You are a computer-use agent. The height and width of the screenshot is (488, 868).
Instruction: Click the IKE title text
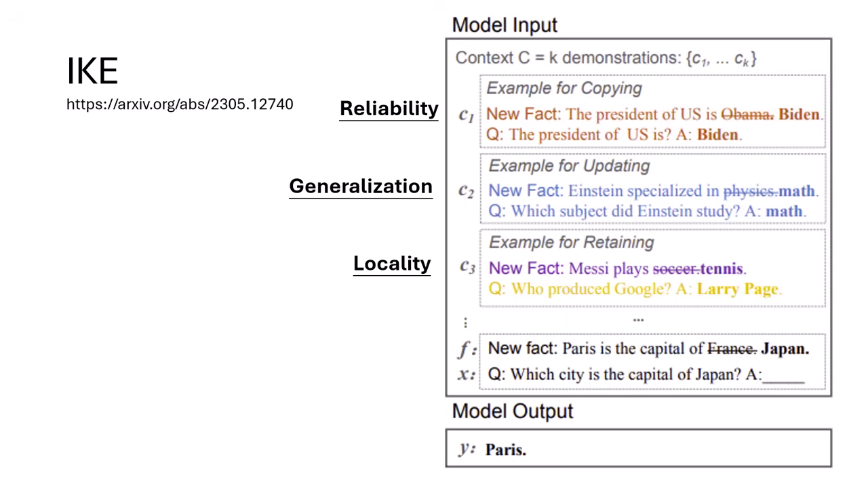tap(92, 70)
